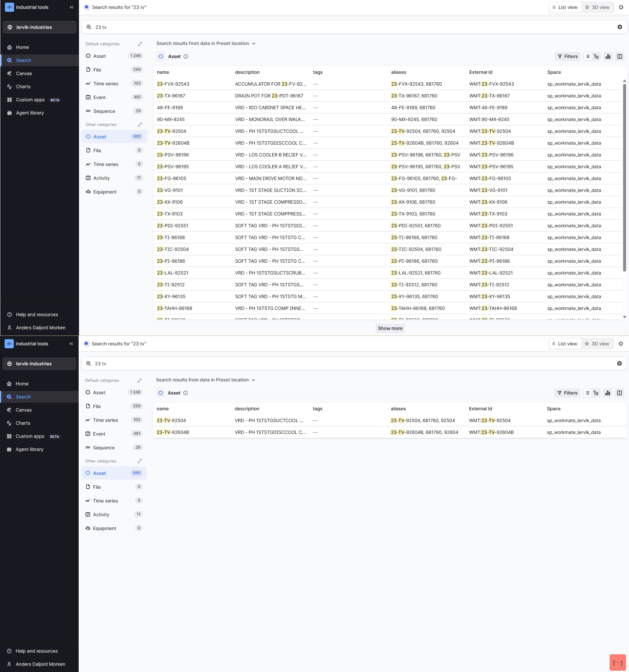The height and width of the screenshot is (672, 629).
Task: Select List view toggle in upper screenshot
Action: pyautogui.click(x=565, y=7)
